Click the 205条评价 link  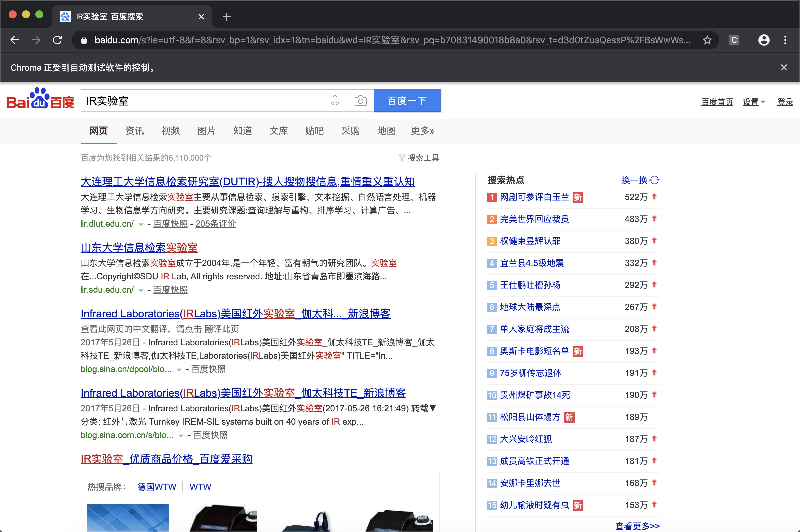215,224
